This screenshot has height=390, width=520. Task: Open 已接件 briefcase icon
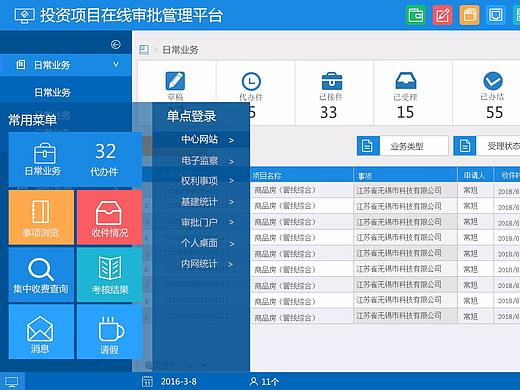[x=332, y=81]
